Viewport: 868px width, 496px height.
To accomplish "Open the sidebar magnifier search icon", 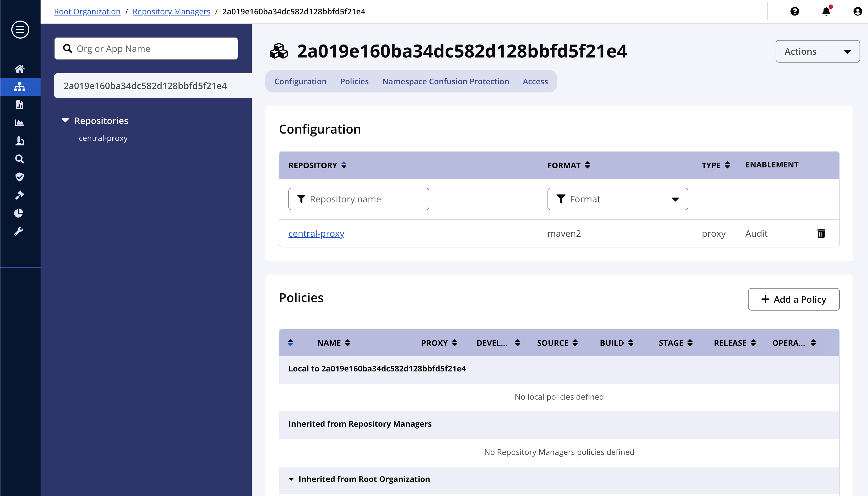I will pyautogui.click(x=20, y=159).
